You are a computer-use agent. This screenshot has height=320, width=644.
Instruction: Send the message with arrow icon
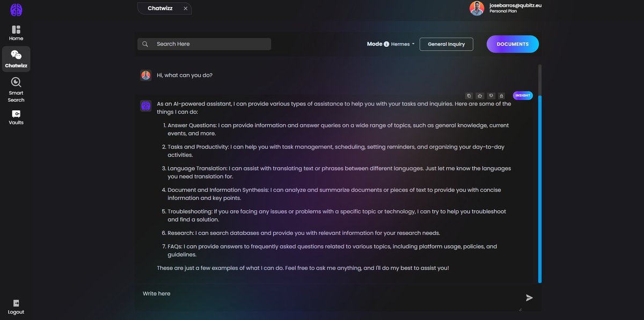(x=530, y=297)
